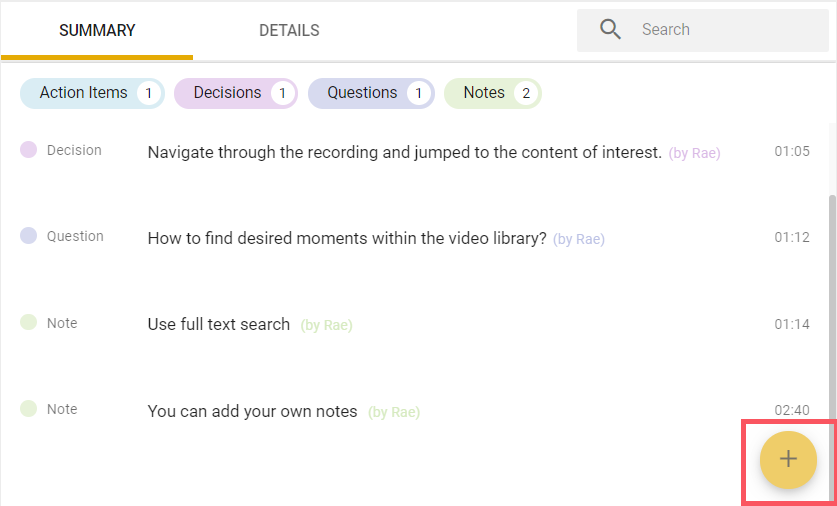Click the blue dot beside Question
Screen dimensions: 837x506
pos(28,236)
